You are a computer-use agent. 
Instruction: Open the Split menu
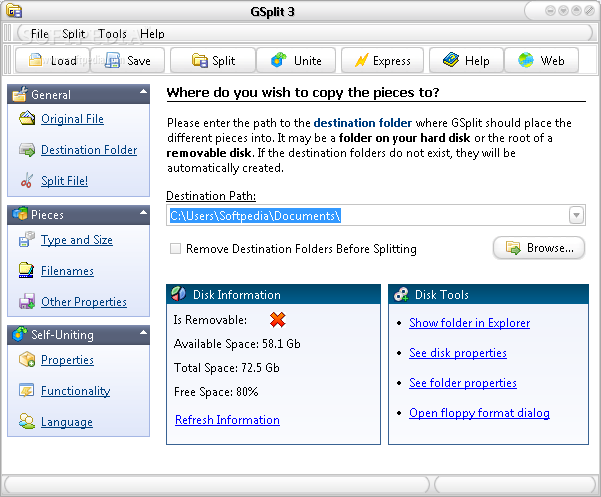(x=74, y=34)
